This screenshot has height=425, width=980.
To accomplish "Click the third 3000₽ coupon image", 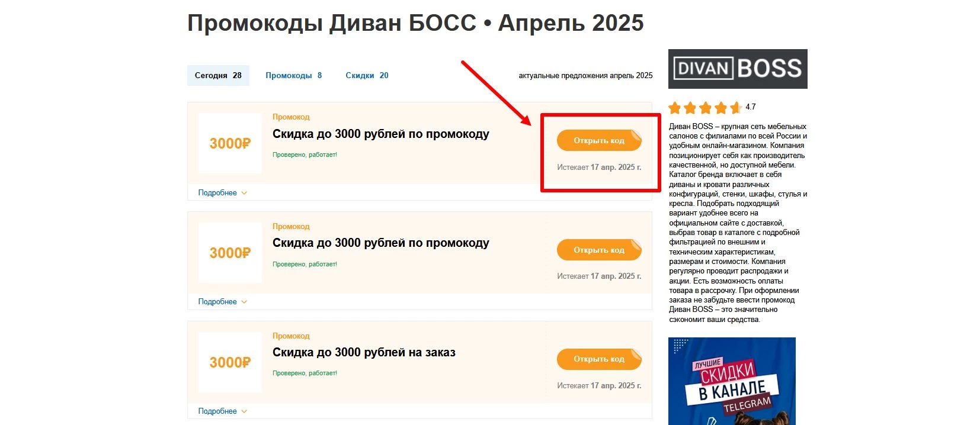I will coord(230,362).
